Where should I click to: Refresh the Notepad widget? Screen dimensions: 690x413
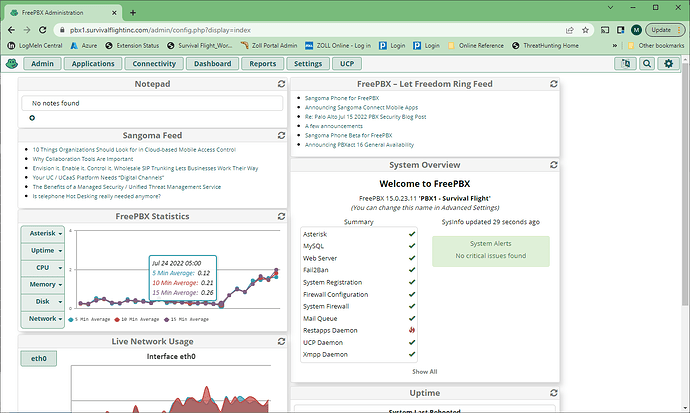(x=281, y=84)
